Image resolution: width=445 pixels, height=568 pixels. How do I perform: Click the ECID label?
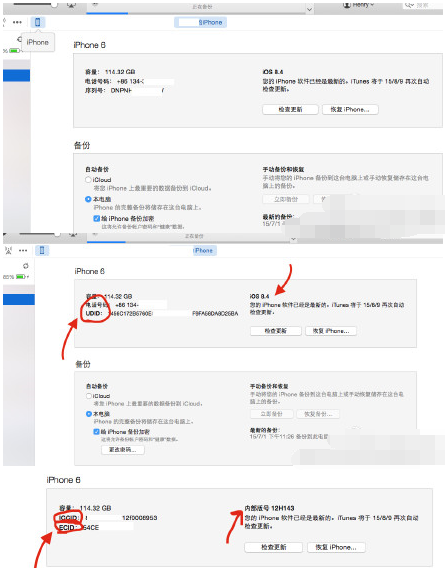click(x=68, y=527)
